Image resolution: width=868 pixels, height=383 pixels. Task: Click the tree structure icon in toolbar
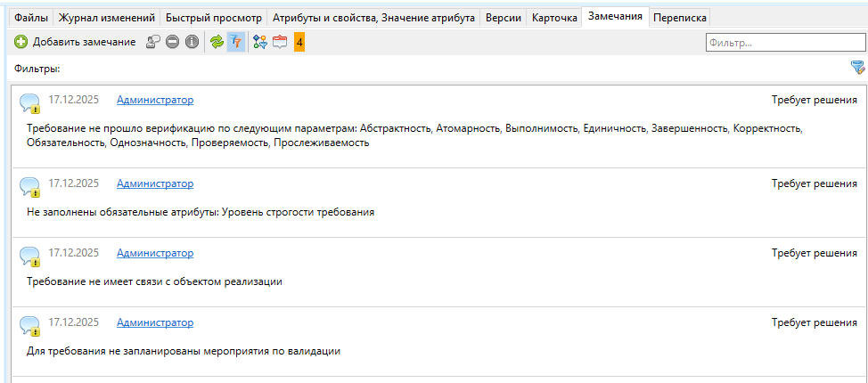point(260,42)
